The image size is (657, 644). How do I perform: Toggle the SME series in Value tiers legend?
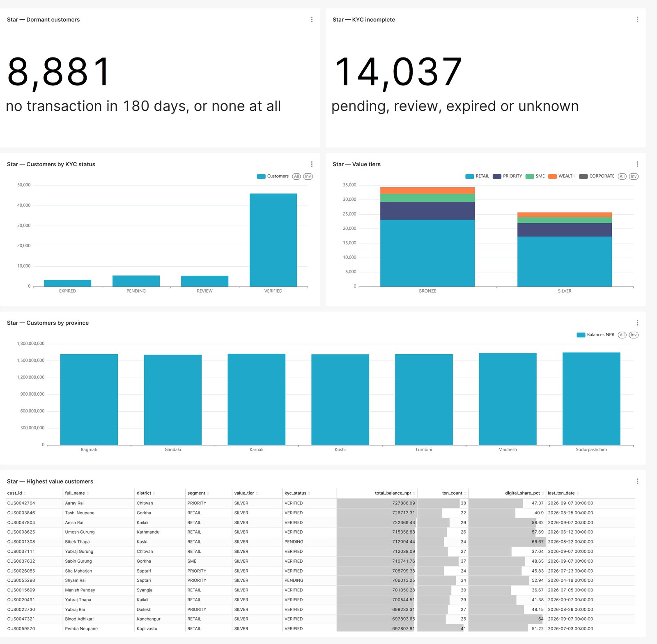click(535, 176)
